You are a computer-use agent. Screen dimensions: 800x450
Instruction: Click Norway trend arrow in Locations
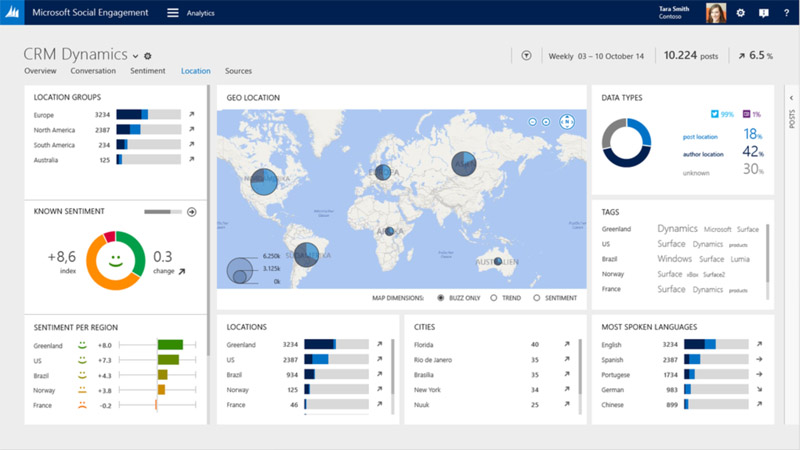tap(379, 389)
